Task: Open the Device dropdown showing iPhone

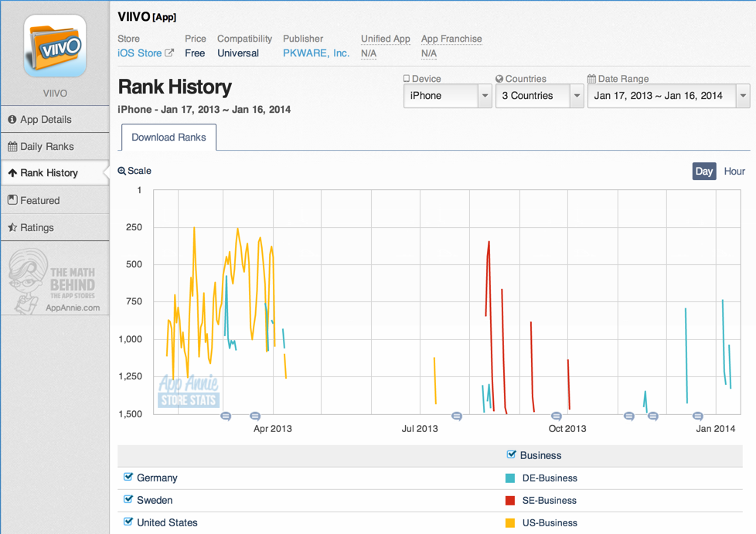Action: (x=448, y=96)
